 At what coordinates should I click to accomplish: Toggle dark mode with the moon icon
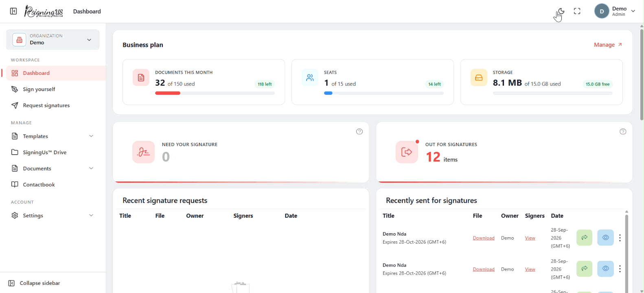click(561, 11)
